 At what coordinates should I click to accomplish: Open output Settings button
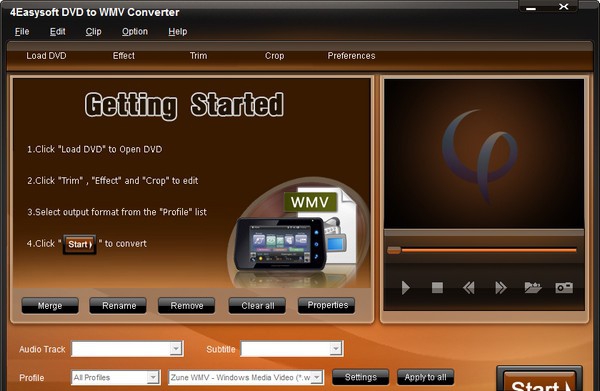(360, 377)
